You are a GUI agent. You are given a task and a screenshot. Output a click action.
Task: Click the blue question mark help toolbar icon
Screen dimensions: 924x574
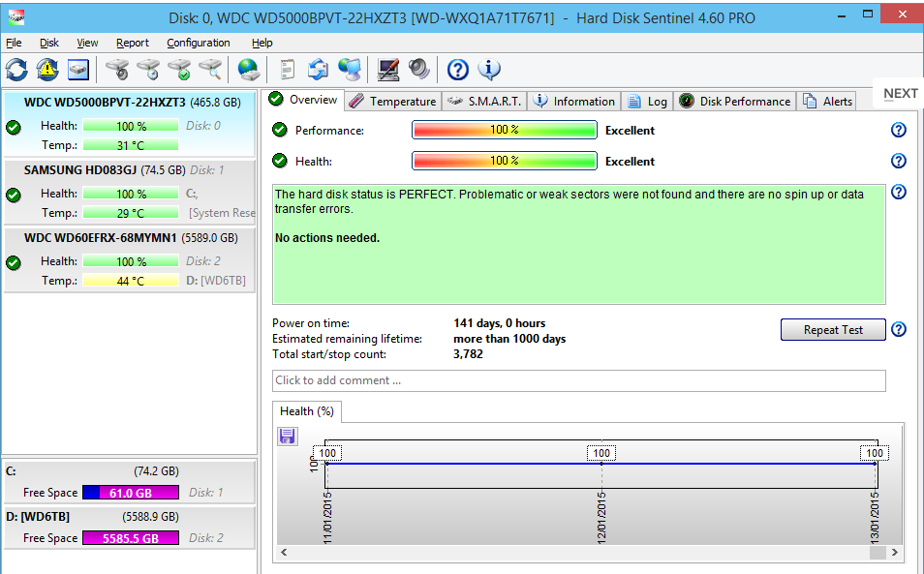coord(458,70)
